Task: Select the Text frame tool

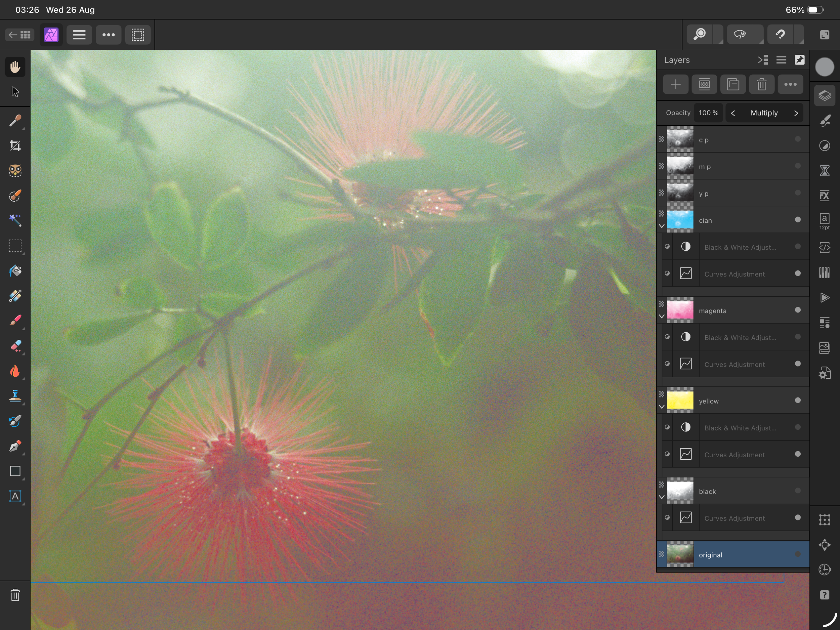Action: tap(15, 496)
